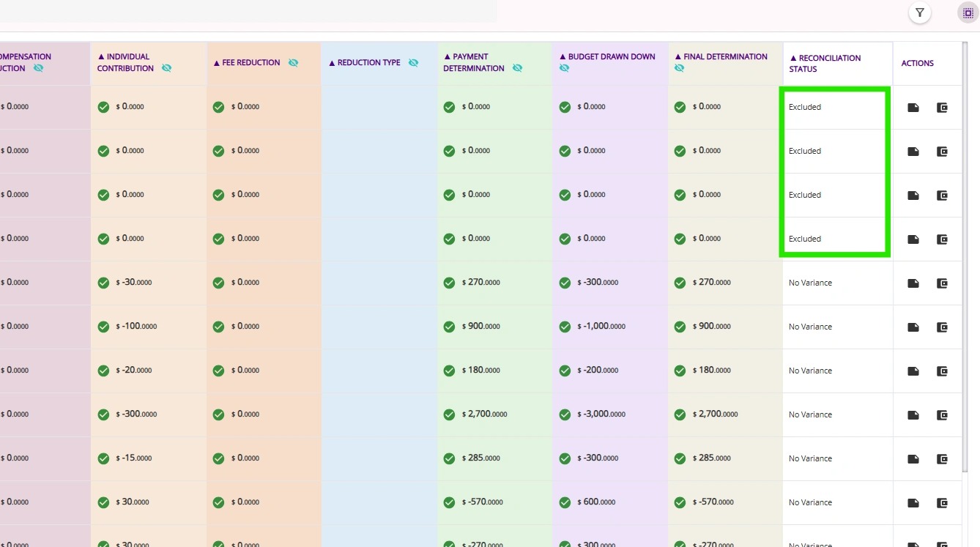The image size is (980, 547).
Task: Toggle visibility of Fee Reduction column
Action: coord(293,63)
